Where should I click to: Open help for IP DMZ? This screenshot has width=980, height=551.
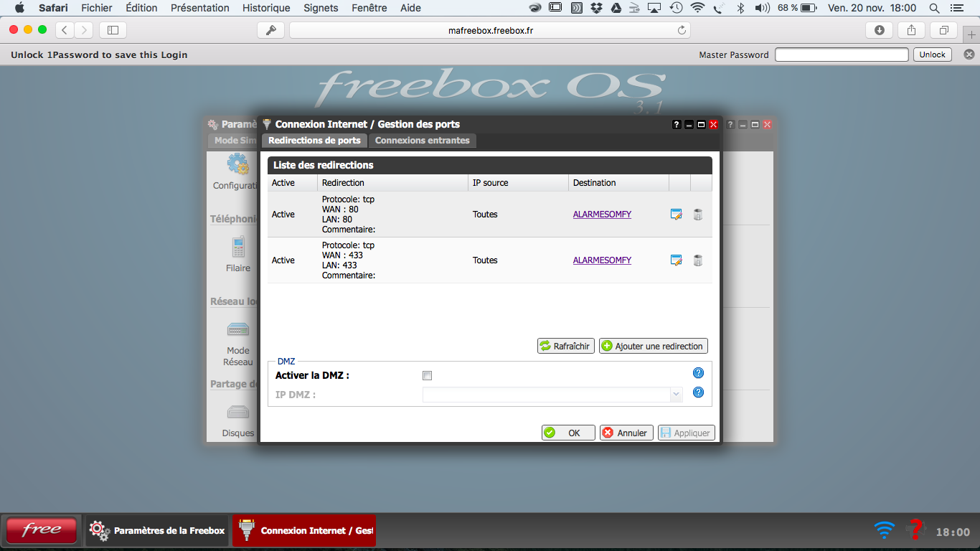pos(698,392)
